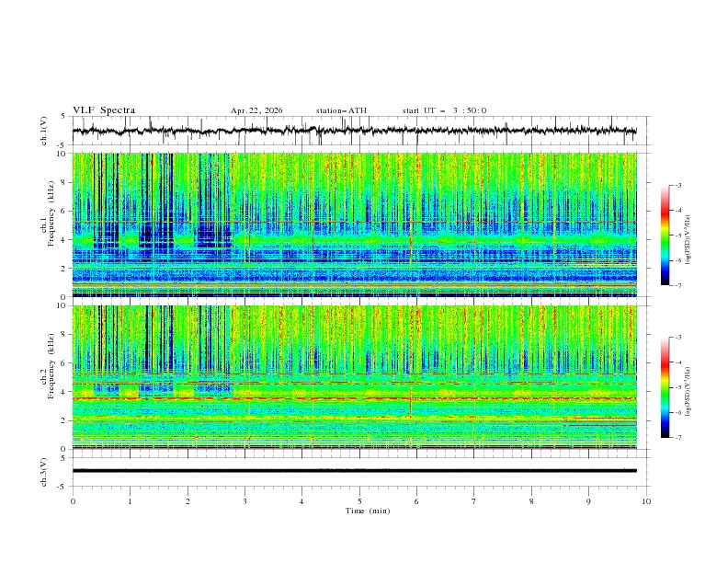Click the red 3.5 kHz line in ch.2
This screenshot has height=563, width=728.
click(x=355, y=398)
